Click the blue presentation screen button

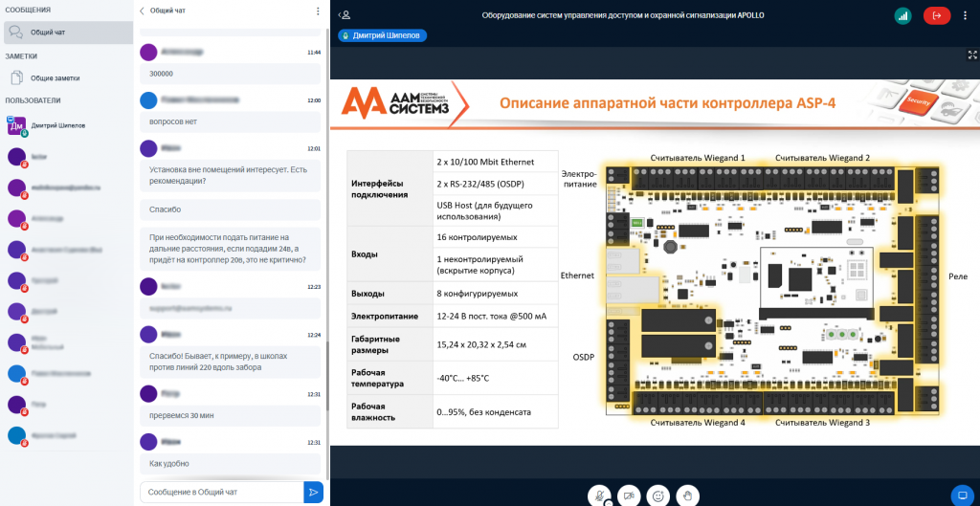[x=962, y=495]
